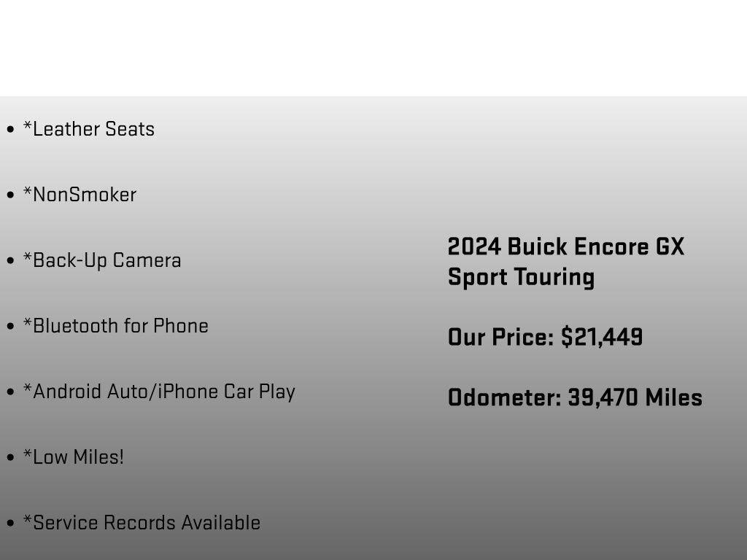Click the bullet dot beside Low Miles!
747x560 pixels.
click(x=10, y=458)
